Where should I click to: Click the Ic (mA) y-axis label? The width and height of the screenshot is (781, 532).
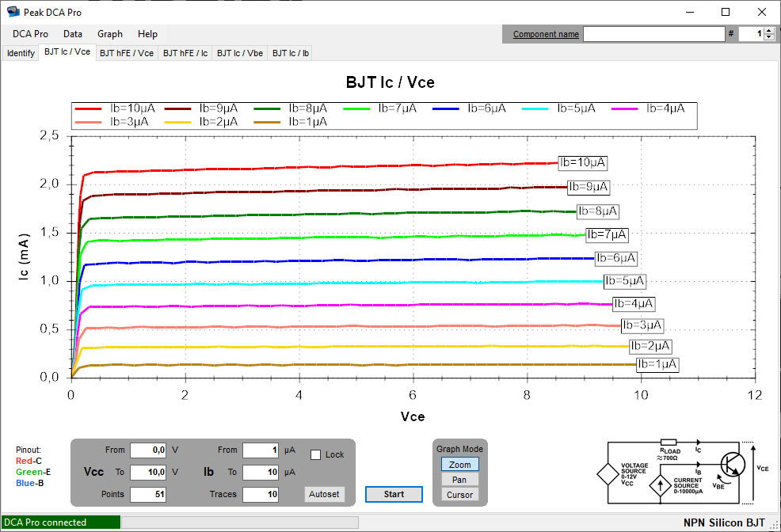point(24,256)
